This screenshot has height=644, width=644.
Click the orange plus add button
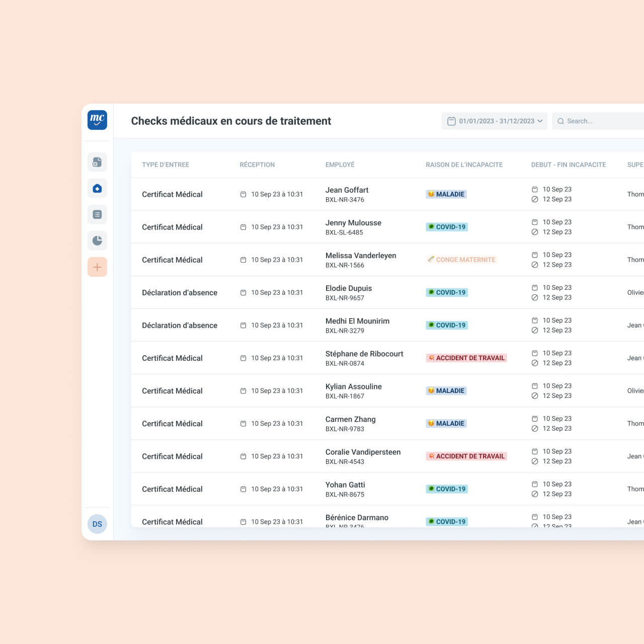pos(97,267)
